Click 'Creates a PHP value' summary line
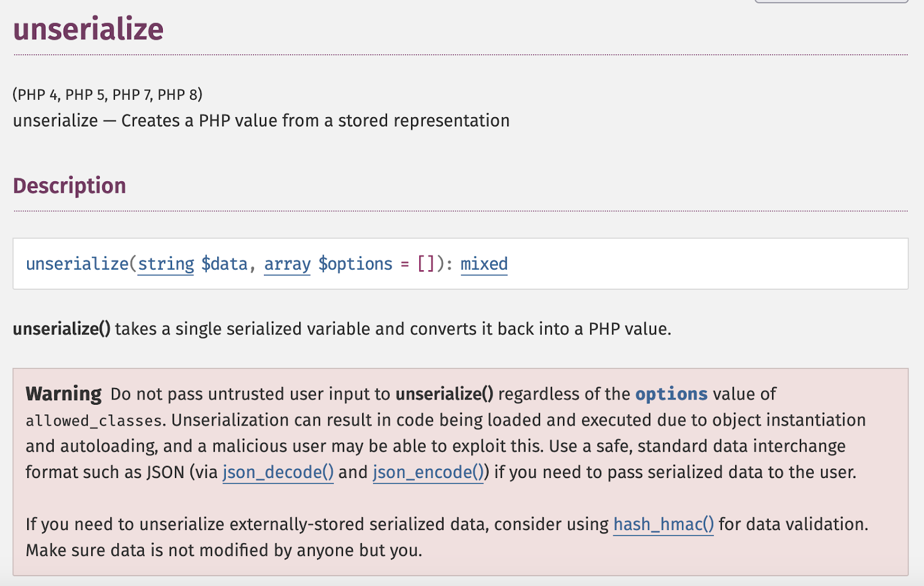Screen dimensions: 924x586 pos(261,121)
